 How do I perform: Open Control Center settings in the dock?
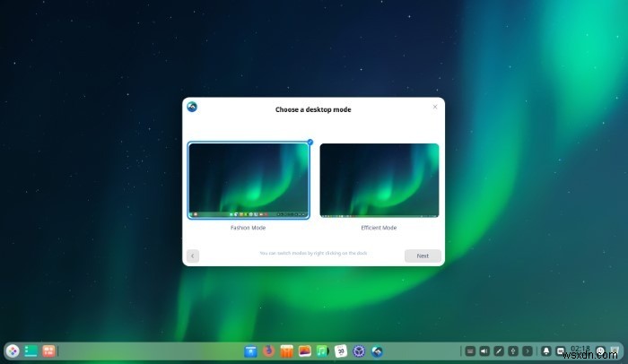(x=359, y=351)
